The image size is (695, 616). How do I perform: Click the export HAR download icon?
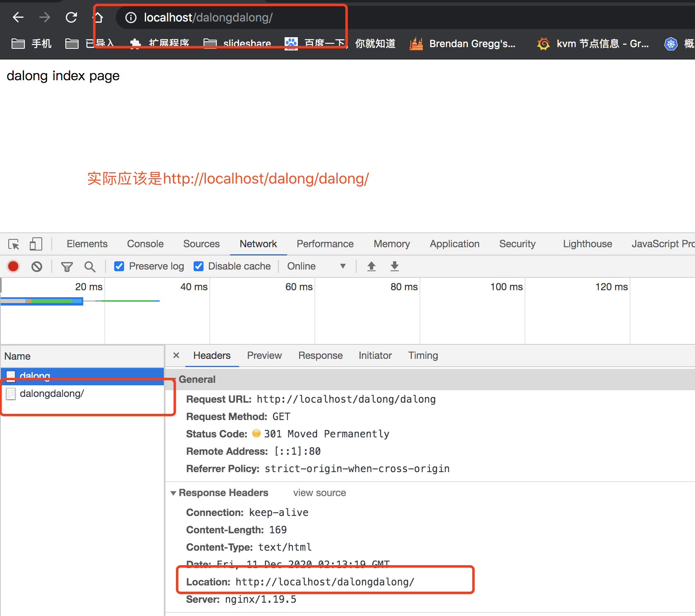[x=395, y=266]
